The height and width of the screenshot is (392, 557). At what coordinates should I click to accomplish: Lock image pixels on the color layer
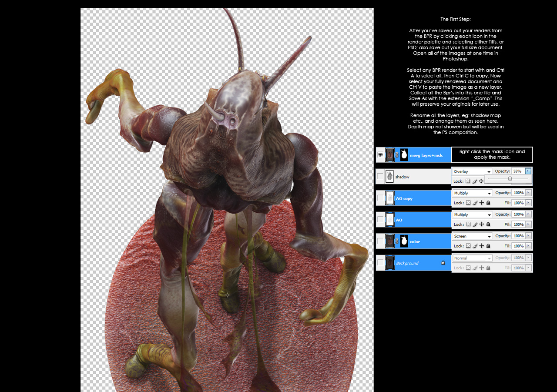(x=475, y=246)
